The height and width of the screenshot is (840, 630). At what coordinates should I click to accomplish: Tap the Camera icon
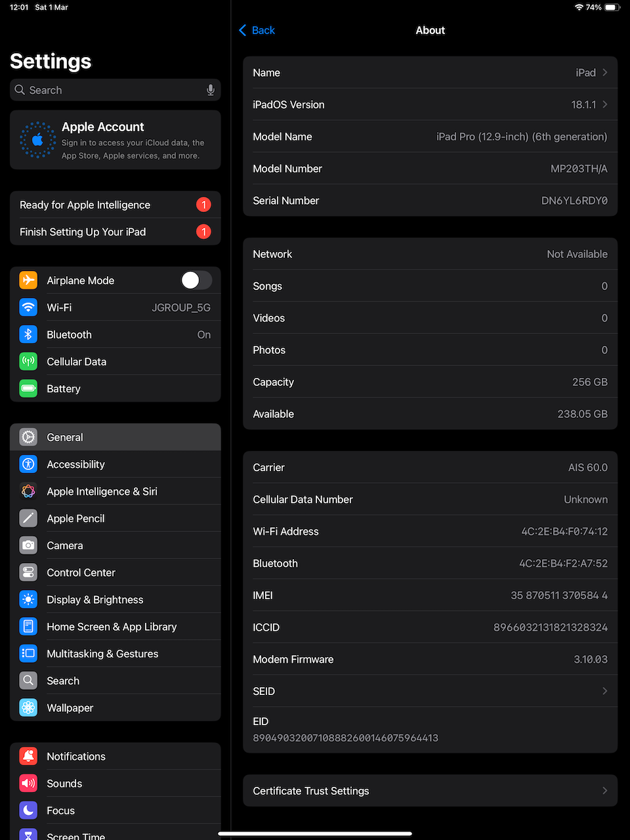pos(28,545)
